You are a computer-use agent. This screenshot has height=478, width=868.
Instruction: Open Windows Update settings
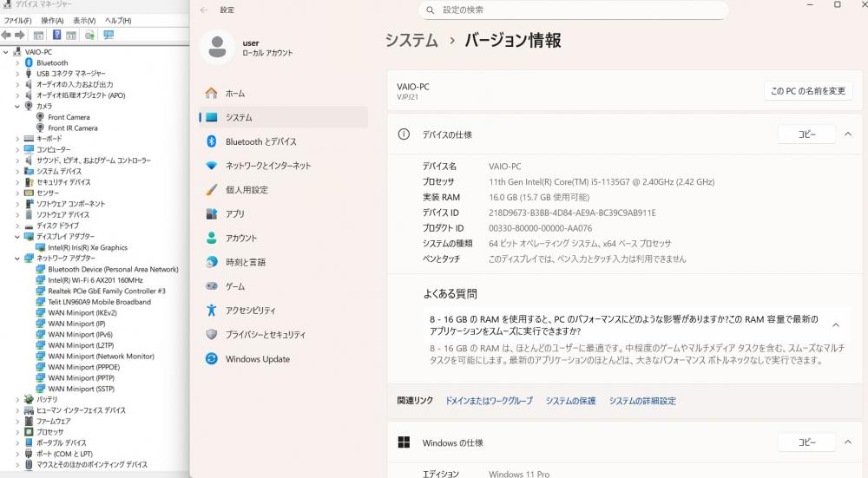[x=283, y=358]
